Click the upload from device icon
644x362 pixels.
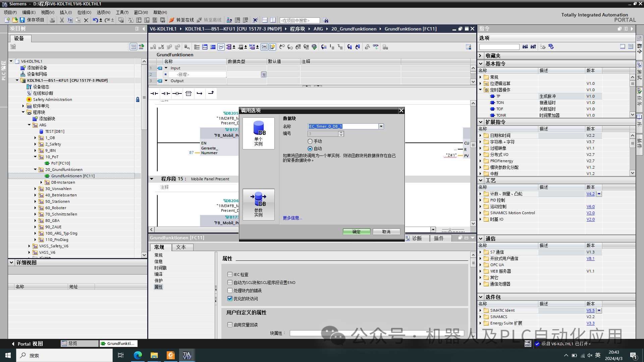point(147,20)
